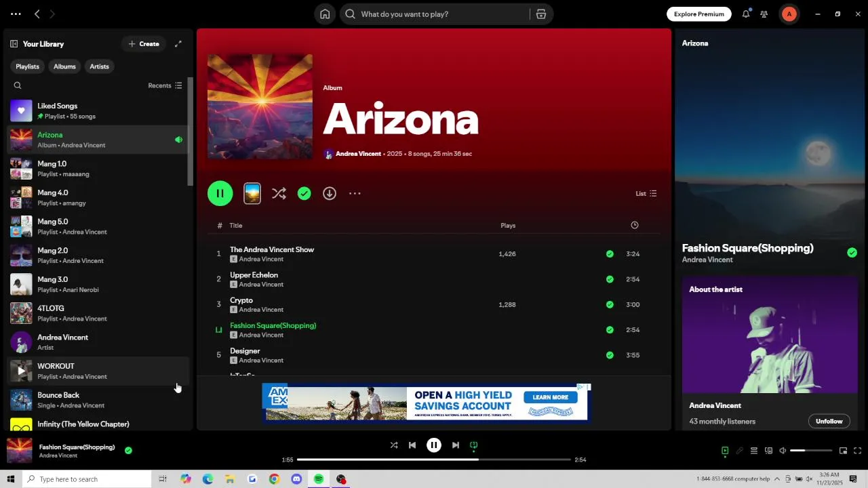
Task: Toggle shuffle in the player bar
Action: (394, 445)
